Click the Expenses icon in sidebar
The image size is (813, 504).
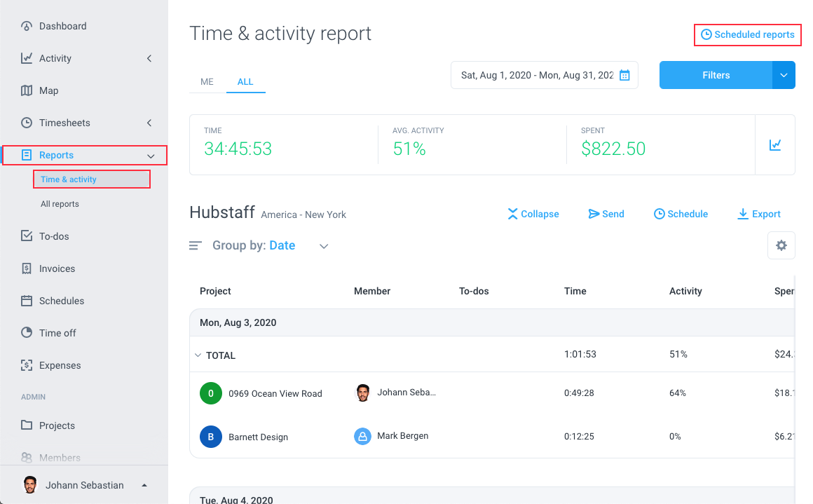click(27, 365)
